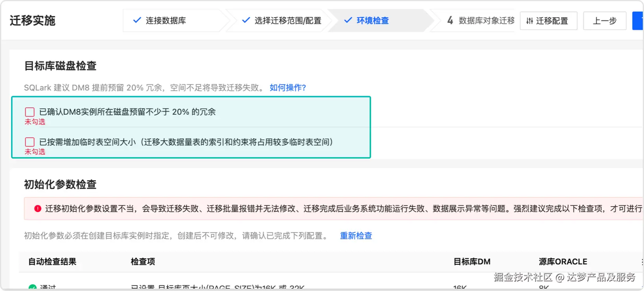The width and height of the screenshot is (644, 291).
Task: Check the temporary tablespace size confirmation box
Action: click(x=29, y=142)
